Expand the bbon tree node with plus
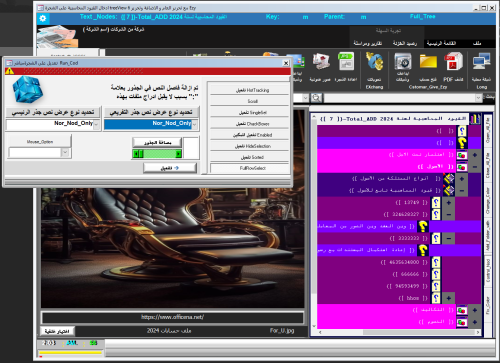 449,298
